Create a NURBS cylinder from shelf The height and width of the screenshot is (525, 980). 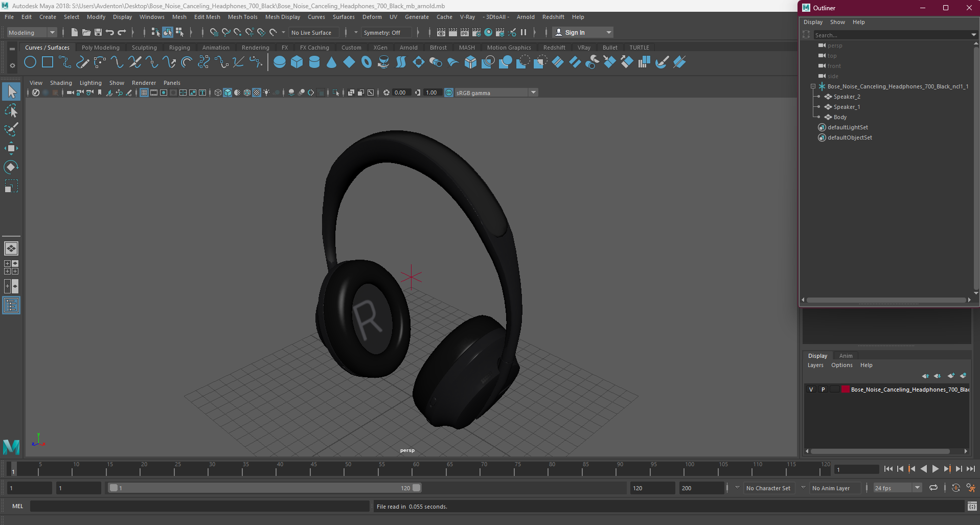tap(314, 62)
